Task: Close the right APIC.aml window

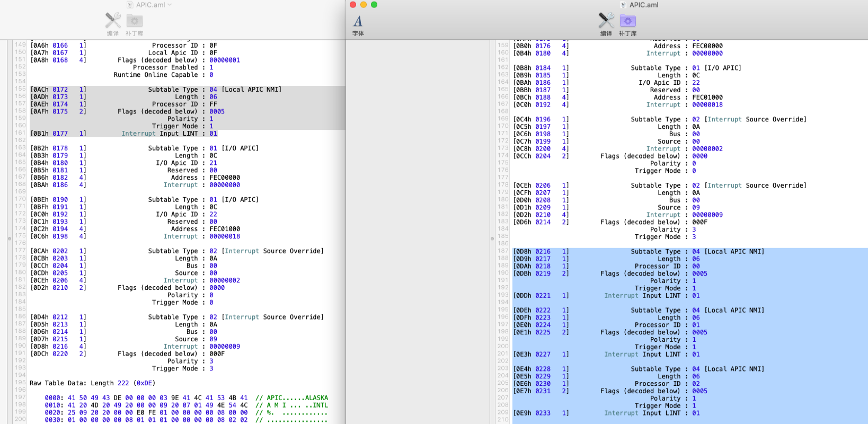Action: pyautogui.click(x=353, y=5)
